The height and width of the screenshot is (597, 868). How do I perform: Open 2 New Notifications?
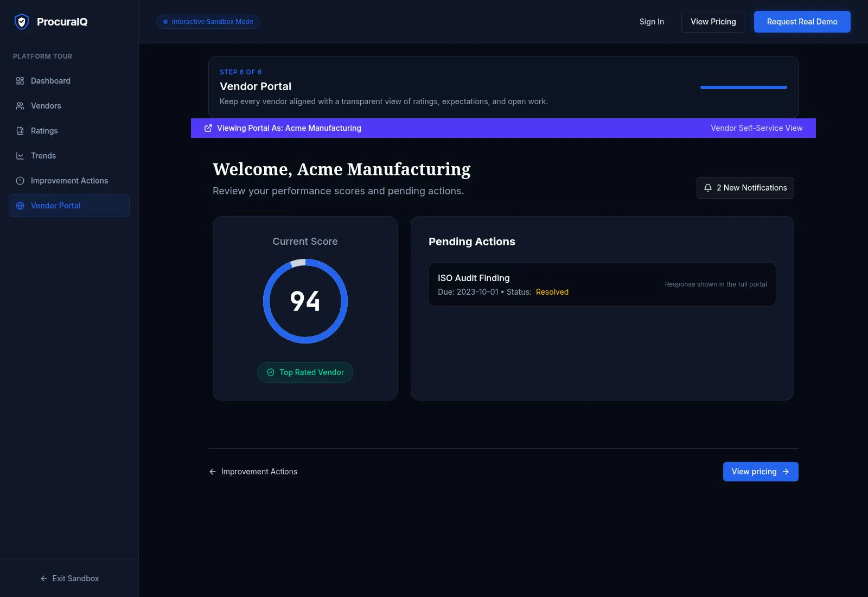(x=745, y=188)
